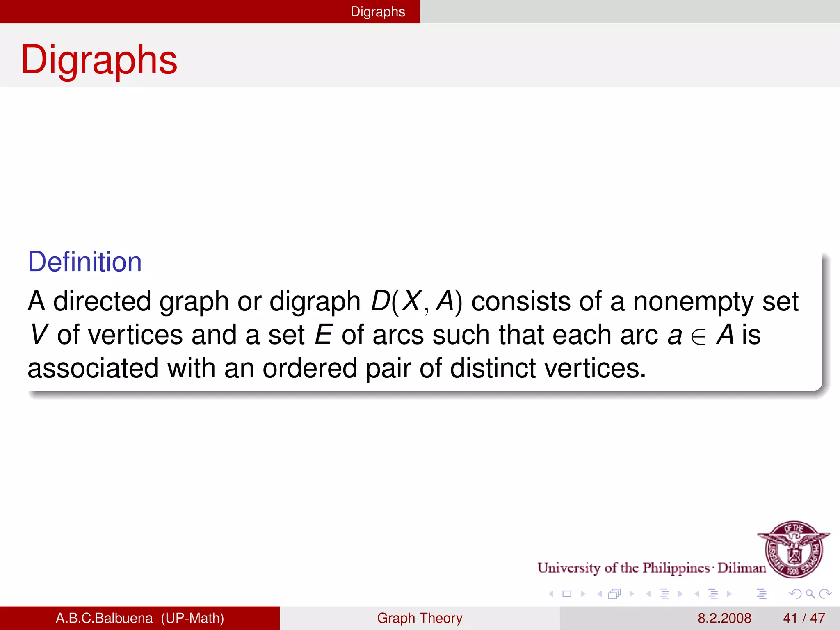Click University of the Philippines Diliman text
840x630 pixels.
tap(652, 568)
